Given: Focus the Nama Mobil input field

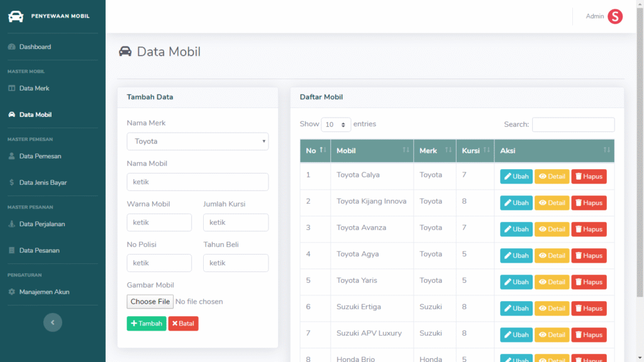Looking at the screenshot, I should pos(197,182).
